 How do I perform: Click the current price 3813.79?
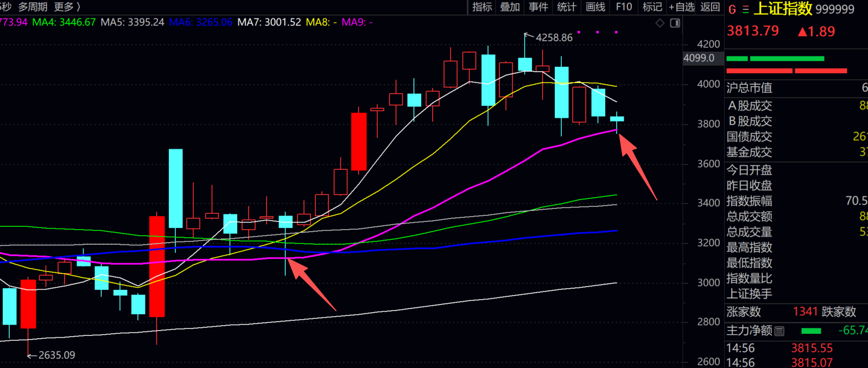pyautogui.click(x=753, y=31)
